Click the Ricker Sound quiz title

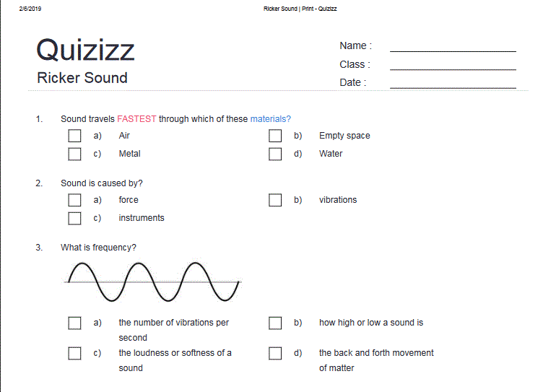click(82, 78)
